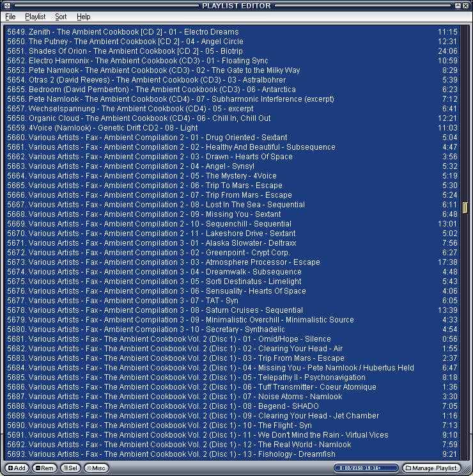
Task: Select track 5650 The Putney - Angel Circle
Action: [x=232, y=42]
